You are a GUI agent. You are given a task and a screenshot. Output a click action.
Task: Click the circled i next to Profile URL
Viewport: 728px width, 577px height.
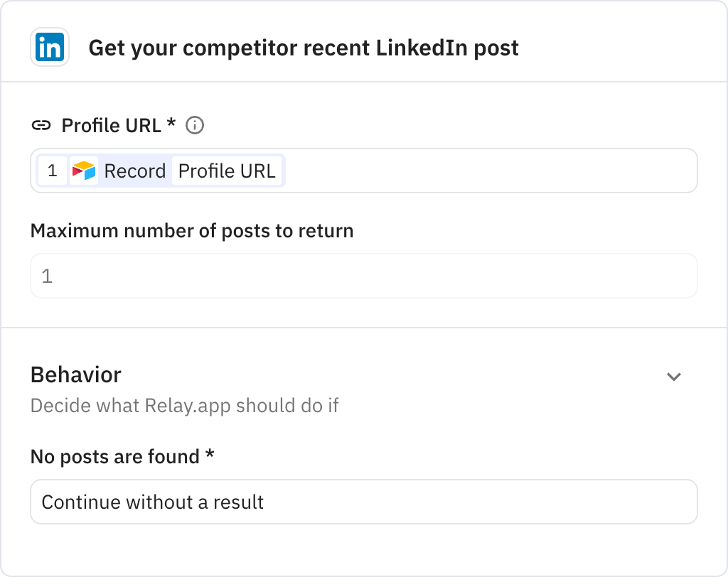coord(196,125)
